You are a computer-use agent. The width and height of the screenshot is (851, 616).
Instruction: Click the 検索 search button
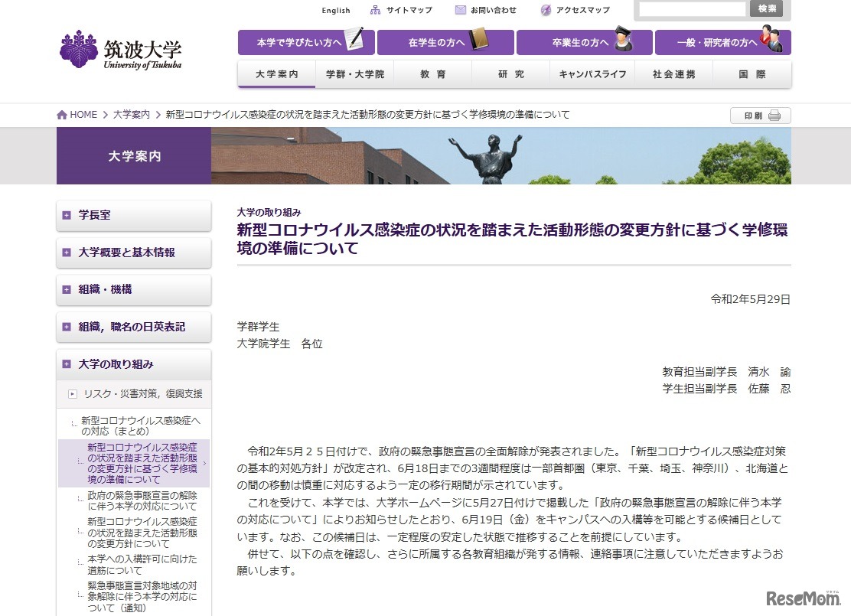[x=766, y=8]
